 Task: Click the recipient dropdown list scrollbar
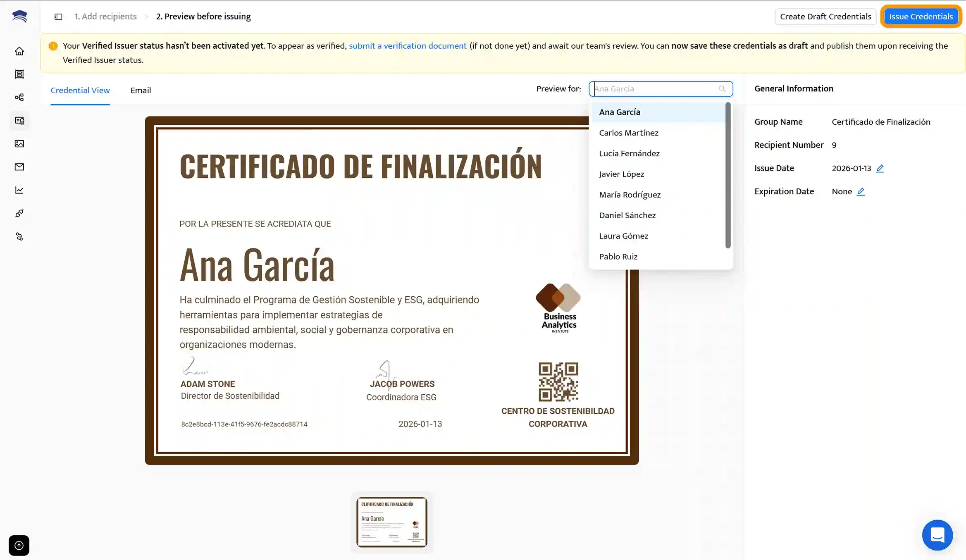click(728, 176)
